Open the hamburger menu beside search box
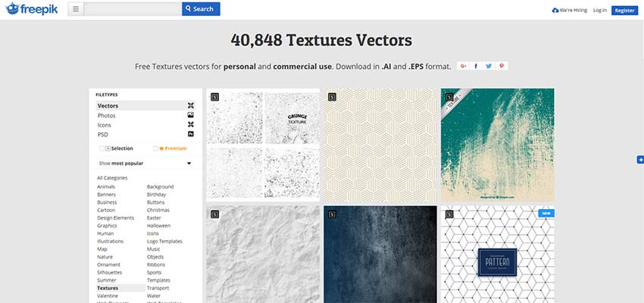 (x=76, y=9)
